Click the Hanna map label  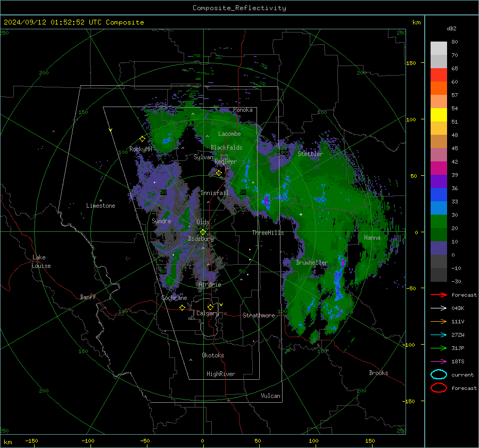(372, 238)
